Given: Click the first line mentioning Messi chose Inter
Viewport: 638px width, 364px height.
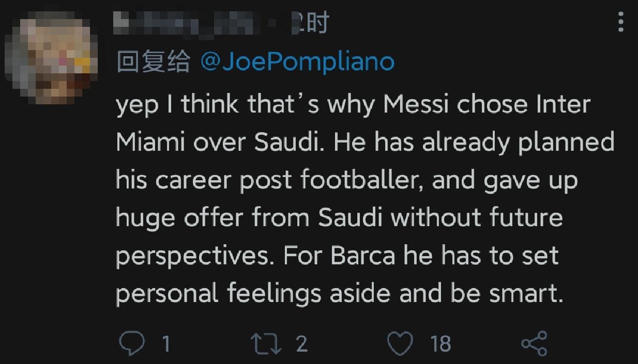Looking at the screenshot, I should point(353,105).
